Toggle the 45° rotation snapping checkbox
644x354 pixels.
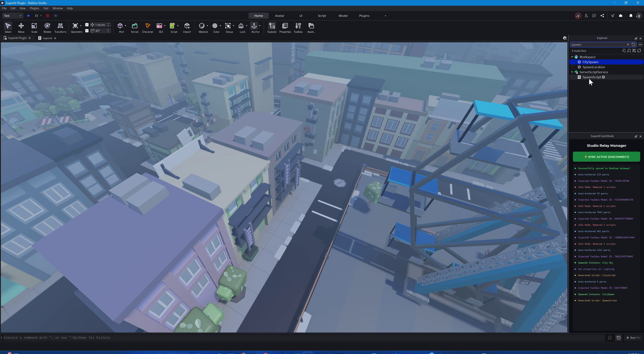(x=87, y=31)
